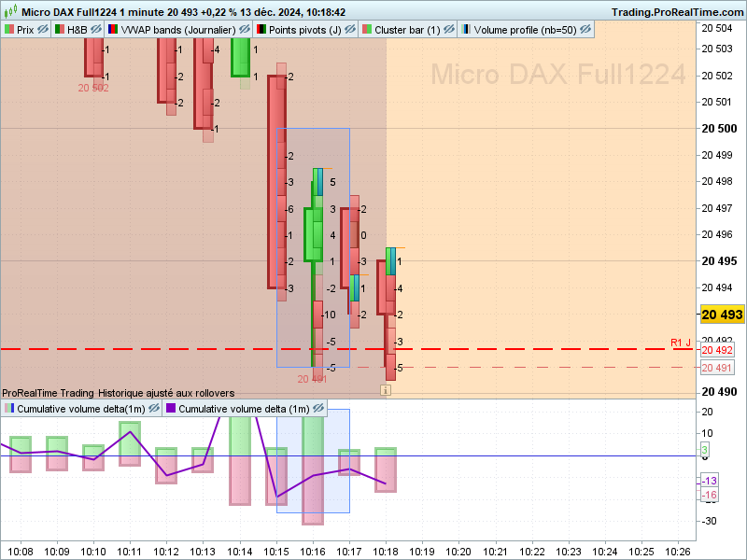This screenshot has height=560, width=747.
Task: Open purple Cumulative volume delta (1m) label
Action: 244,409
